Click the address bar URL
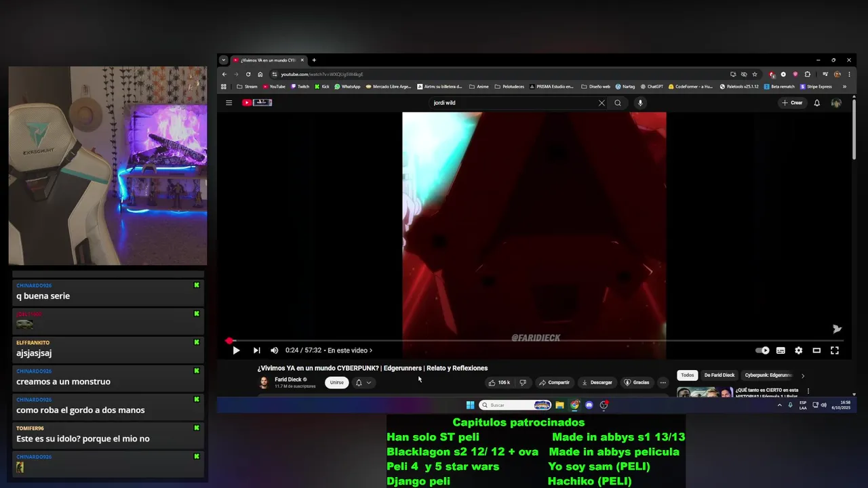This screenshot has width=868, height=488. click(321, 75)
